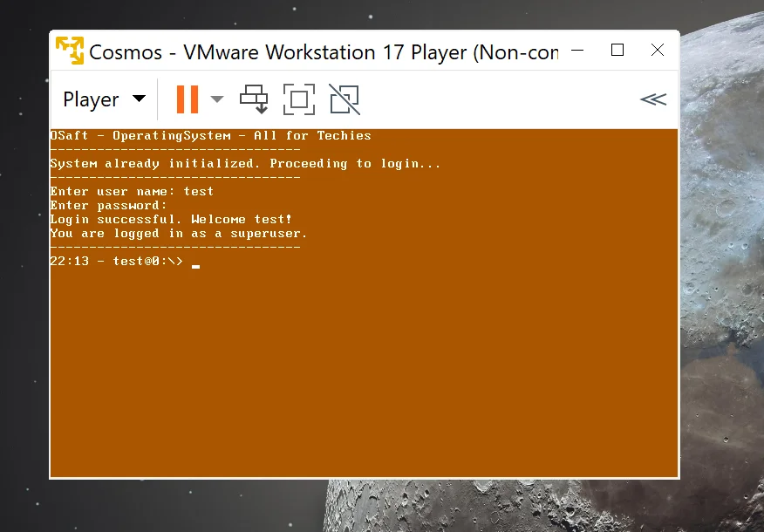Click the VMware Player logo icon

[70, 51]
